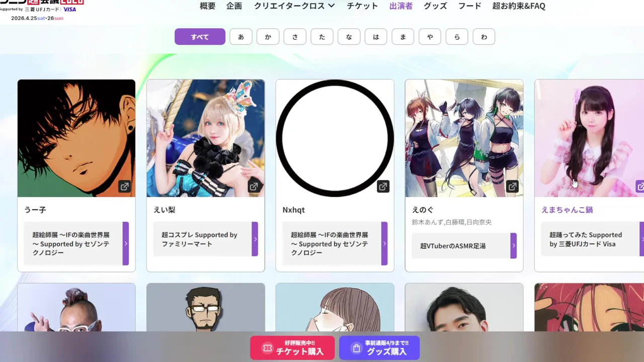Filter performers by あ row

[x=241, y=37]
